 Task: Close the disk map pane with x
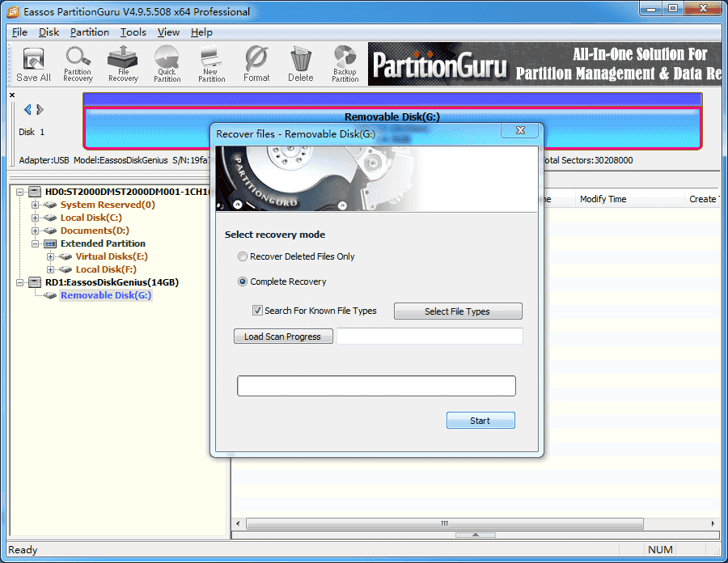[x=12, y=95]
